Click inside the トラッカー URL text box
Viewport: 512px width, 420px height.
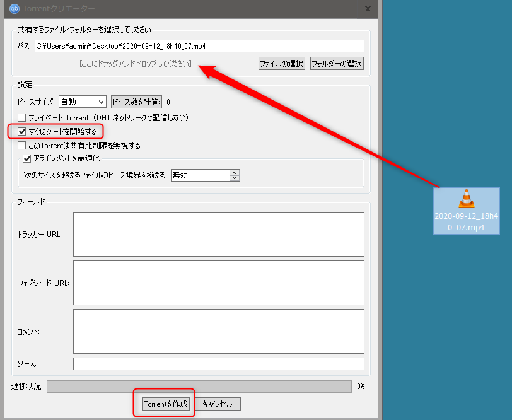coord(218,234)
